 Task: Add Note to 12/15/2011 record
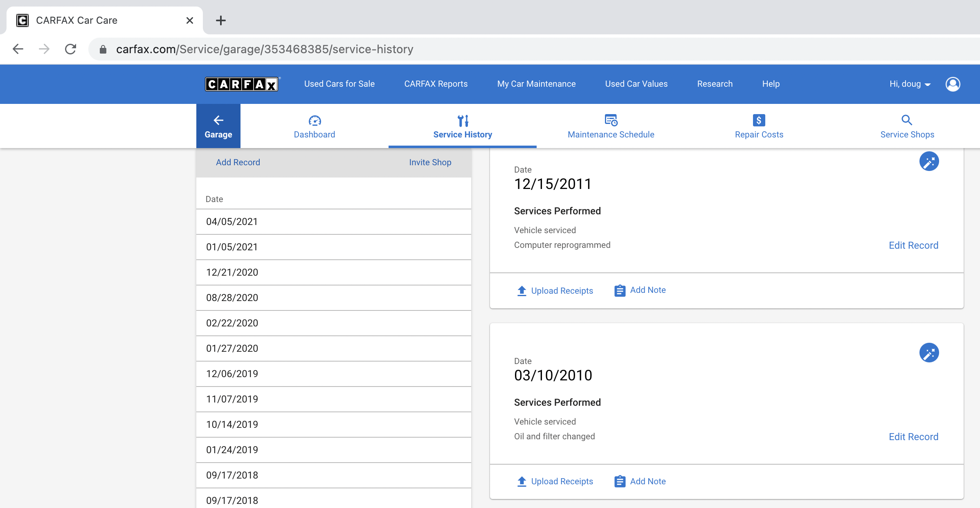point(640,290)
